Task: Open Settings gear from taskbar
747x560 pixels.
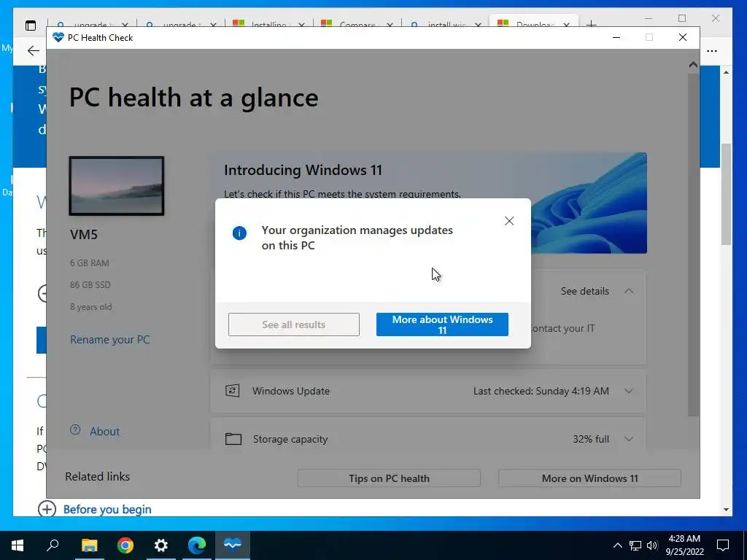Action: pyautogui.click(x=161, y=545)
